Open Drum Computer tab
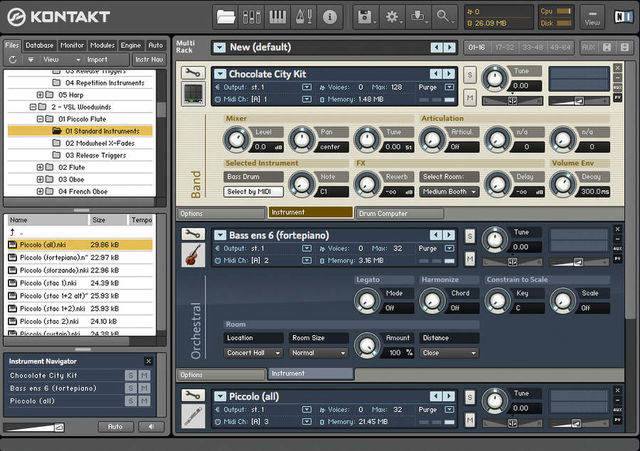Image resolution: width=640 pixels, height=451 pixels. (x=399, y=213)
